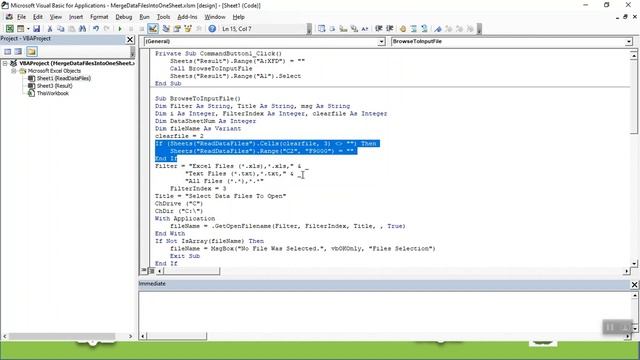640x360 pixels.
Task: Click the List Properties/Methods icon
Action: (322, 29)
